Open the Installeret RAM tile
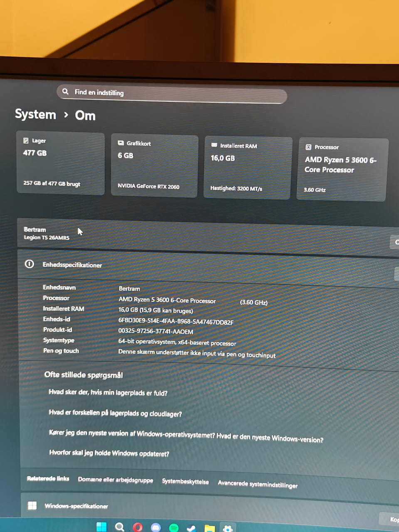The height and width of the screenshot is (532, 399). [248, 168]
